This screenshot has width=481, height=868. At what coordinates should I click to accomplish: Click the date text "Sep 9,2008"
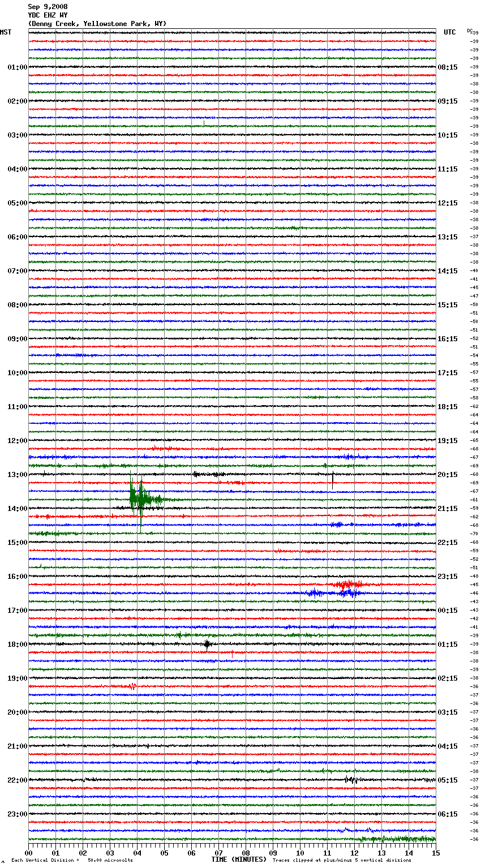[48, 7]
